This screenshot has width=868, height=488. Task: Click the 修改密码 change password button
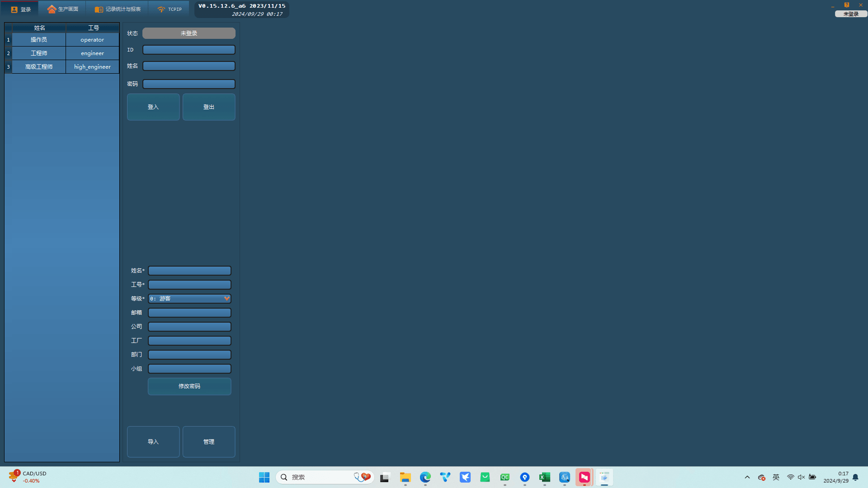point(189,386)
